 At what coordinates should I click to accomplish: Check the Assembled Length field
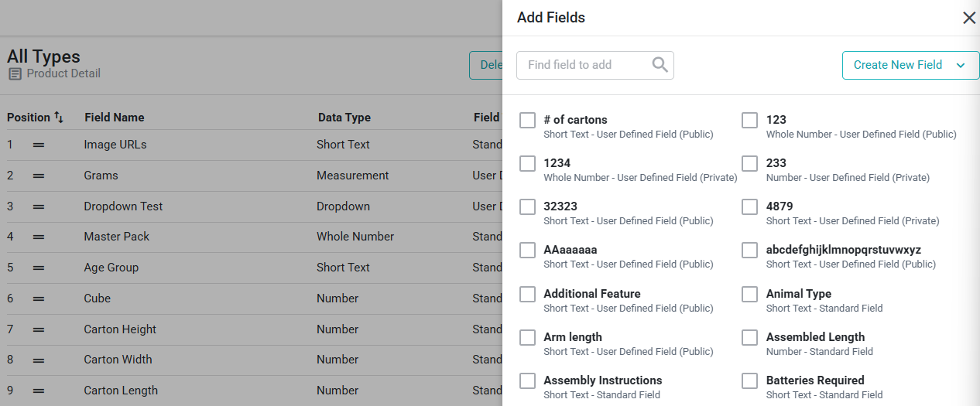749,338
